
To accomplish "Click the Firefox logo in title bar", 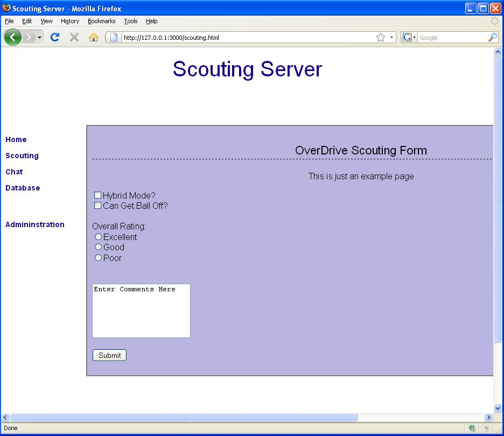I will click(x=6, y=8).
